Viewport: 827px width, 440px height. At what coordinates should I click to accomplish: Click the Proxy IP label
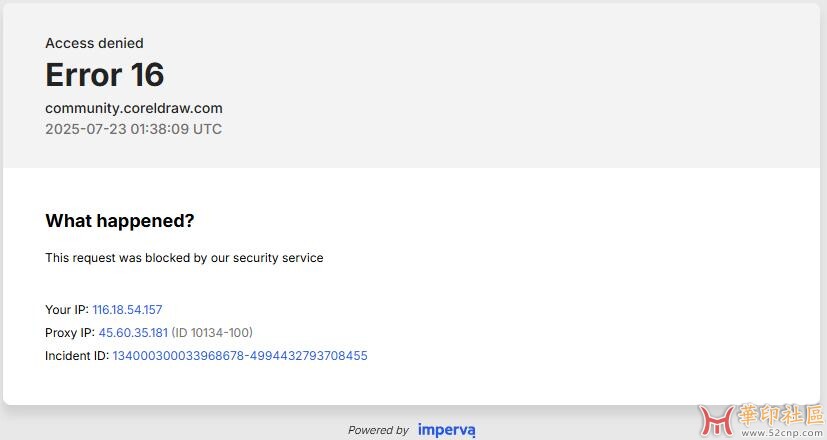click(70, 333)
